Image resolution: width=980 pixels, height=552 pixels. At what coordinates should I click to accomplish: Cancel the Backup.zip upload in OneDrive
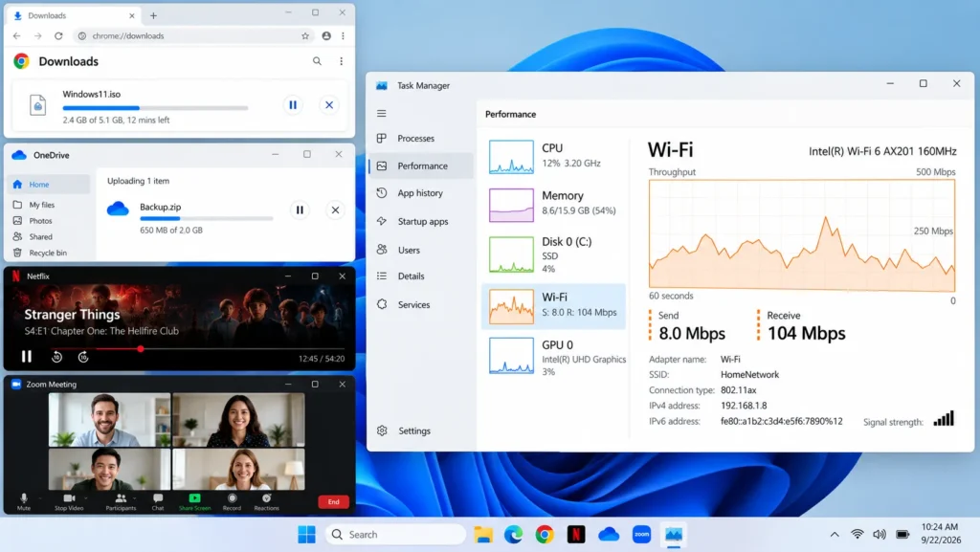coord(335,210)
